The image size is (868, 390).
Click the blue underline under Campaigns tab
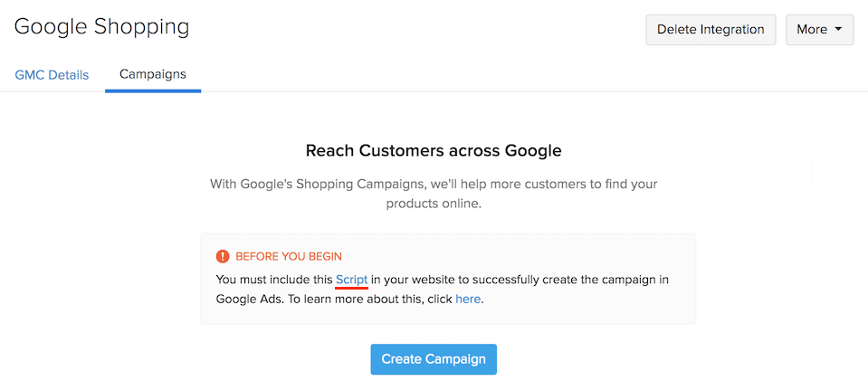pos(153,90)
